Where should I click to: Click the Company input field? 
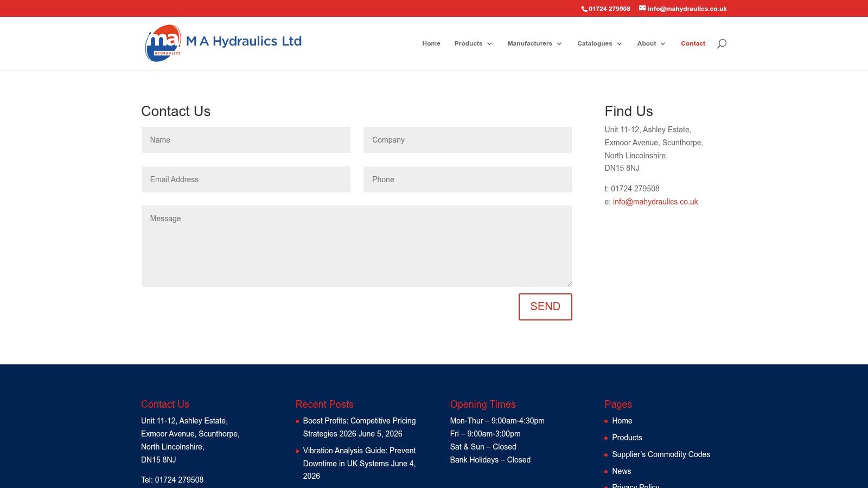[x=468, y=140]
